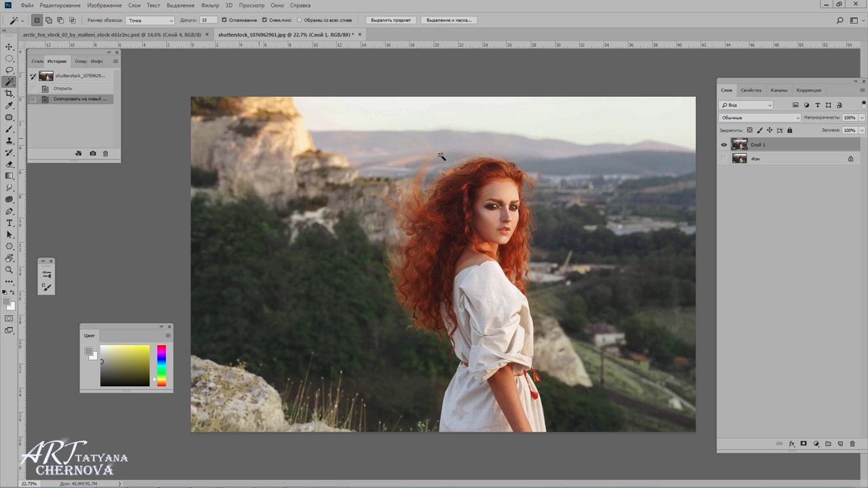Select the Zoom tool
The image size is (868, 488).
coord(9,270)
